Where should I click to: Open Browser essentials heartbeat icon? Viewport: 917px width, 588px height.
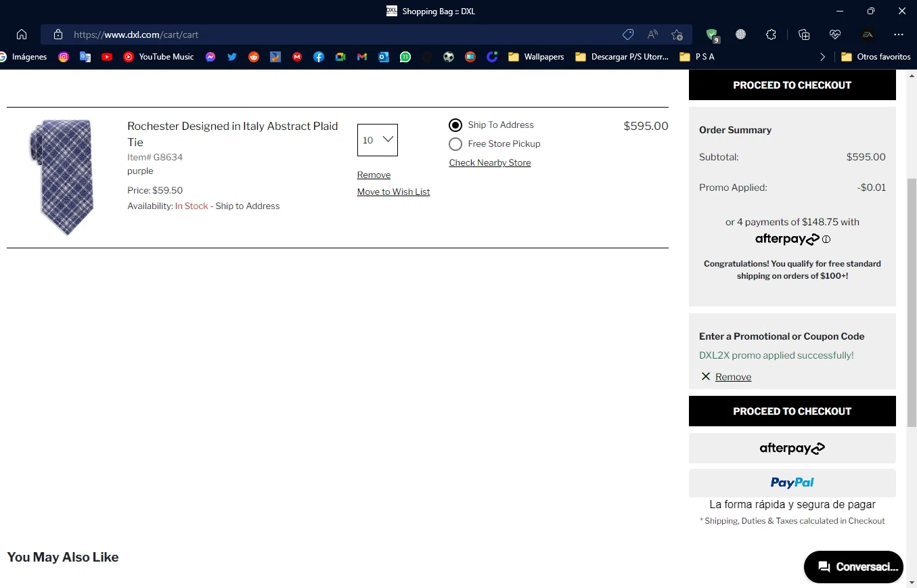[835, 35]
